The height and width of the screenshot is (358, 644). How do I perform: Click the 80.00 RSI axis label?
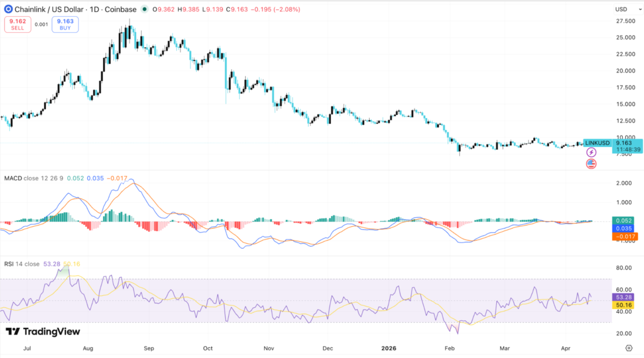coord(623,268)
